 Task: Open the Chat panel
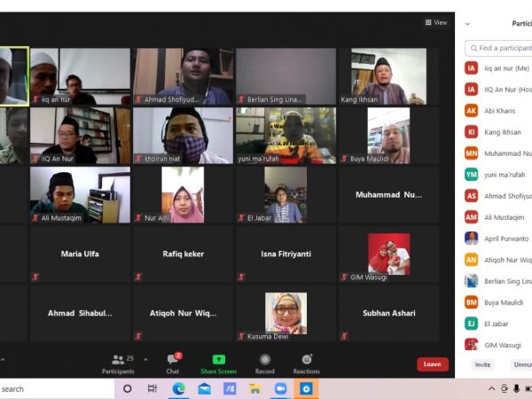[173, 362]
